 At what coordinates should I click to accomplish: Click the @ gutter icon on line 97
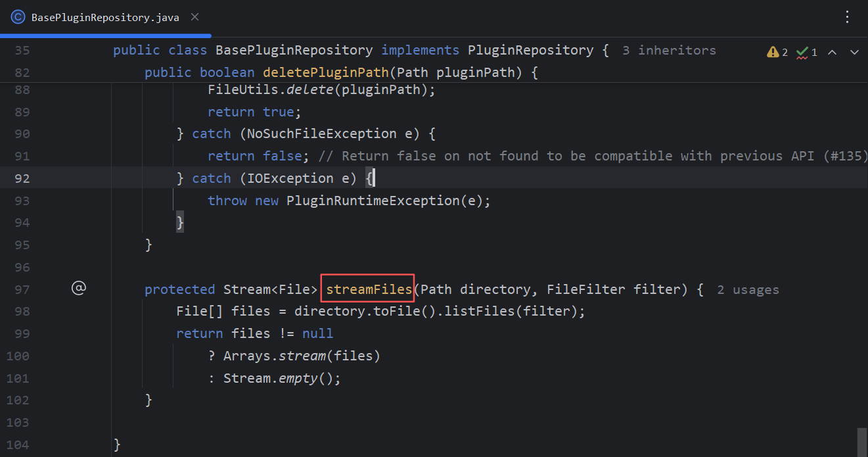(x=79, y=288)
